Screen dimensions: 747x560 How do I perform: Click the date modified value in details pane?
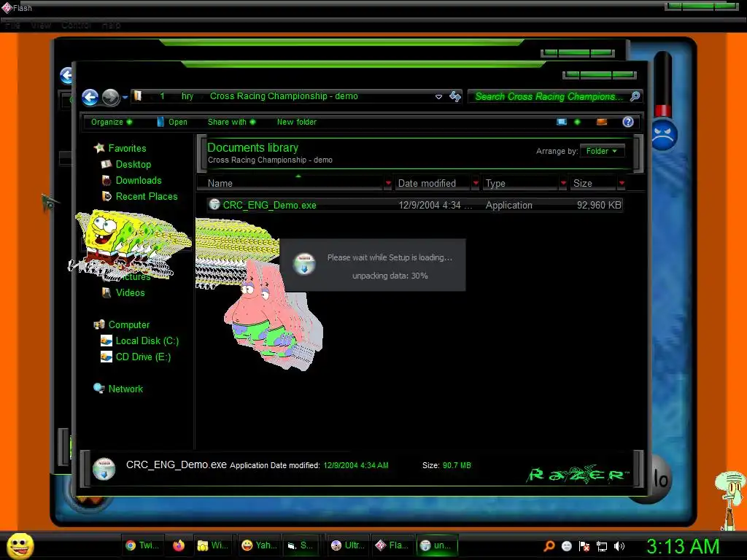coord(356,465)
